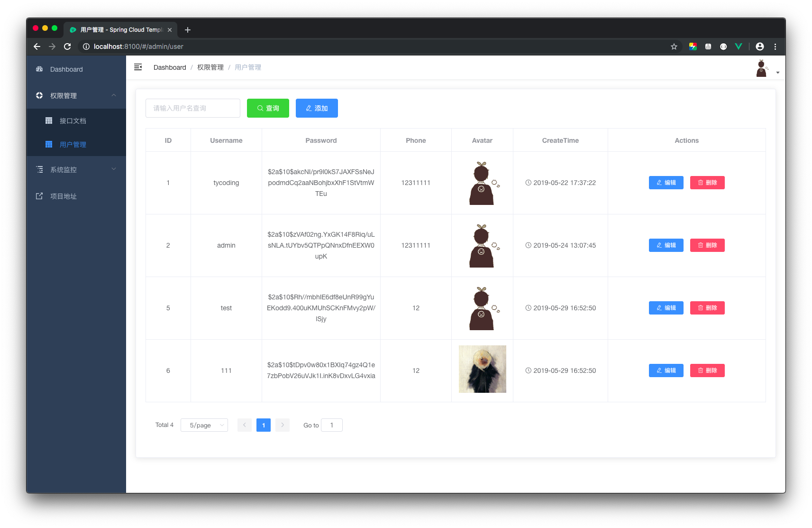Click the 权限管理 breadcrumb
Image resolution: width=812 pixels, height=528 pixels.
(x=210, y=67)
